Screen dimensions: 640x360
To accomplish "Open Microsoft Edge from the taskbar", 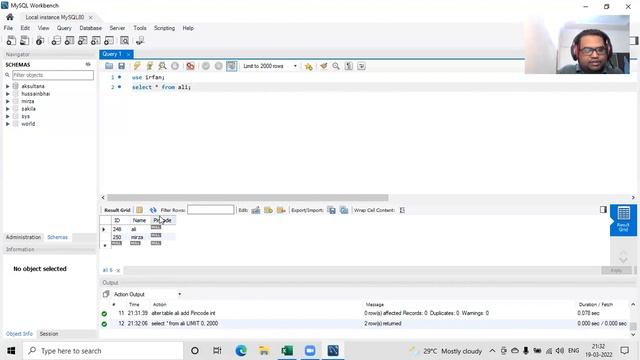I will coord(241,351).
